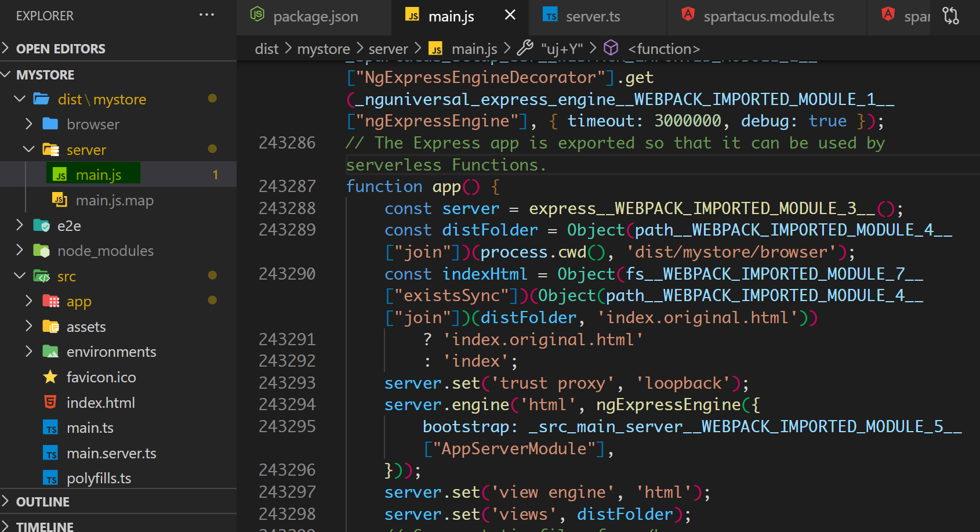Click line number 243287 in the gutter

287,186
